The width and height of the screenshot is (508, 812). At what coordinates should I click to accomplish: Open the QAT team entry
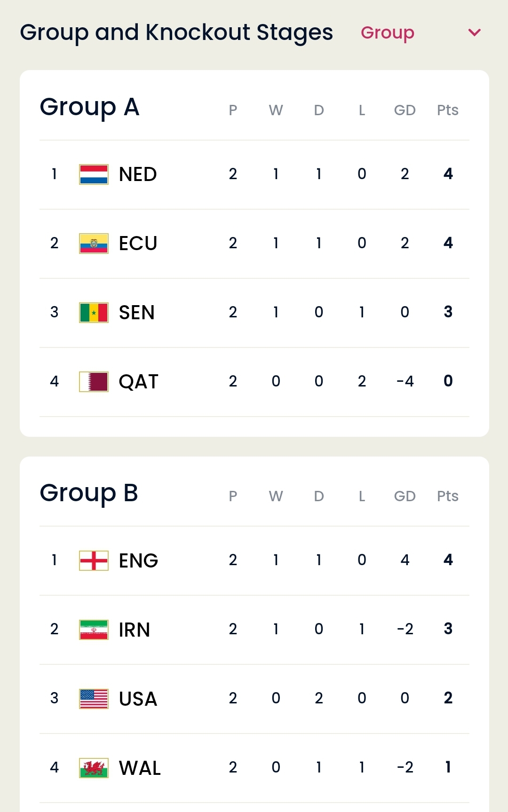pyautogui.click(x=254, y=382)
